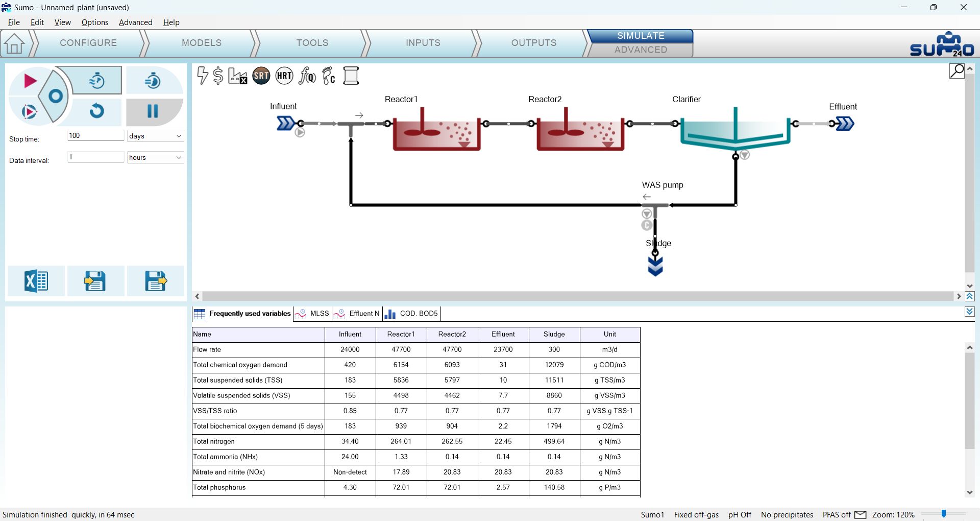Start simulation with the red play button
This screenshot has width=980, height=521.
30,81
